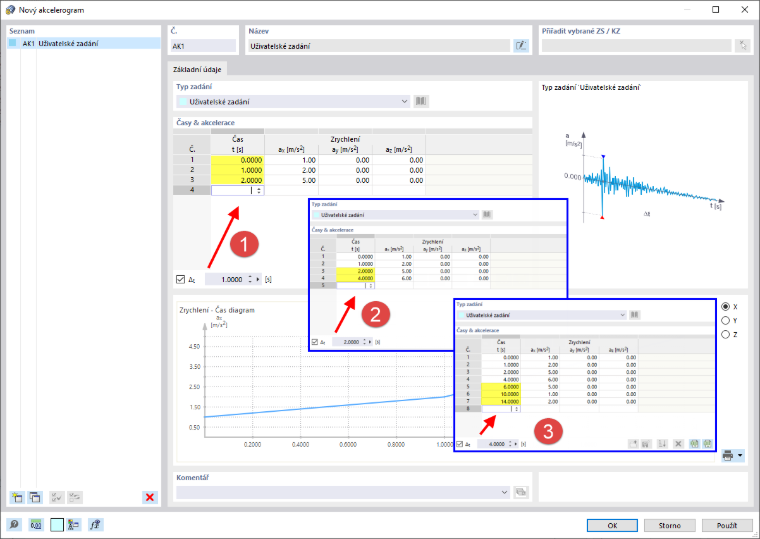Screen dimensions: 760x539
Task: Click the invert selection icon under the list
Action: point(75,497)
